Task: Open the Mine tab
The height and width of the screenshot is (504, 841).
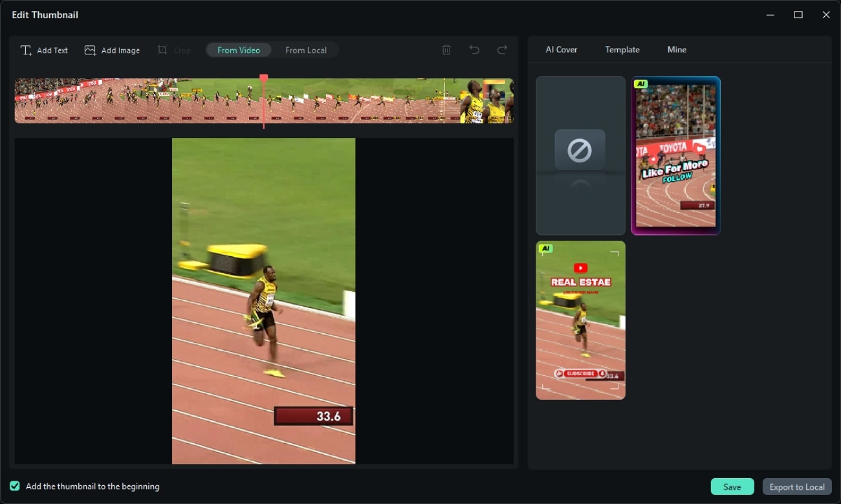Action: (x=677, y=50)
